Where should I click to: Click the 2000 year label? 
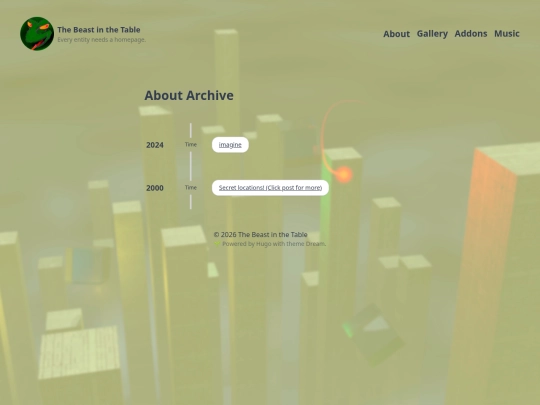[155, 188]
